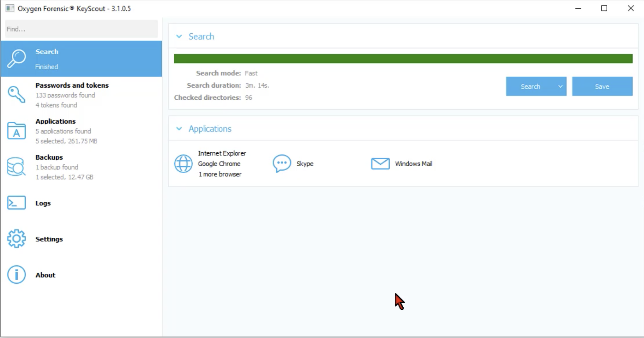This screenshot has width=644, height=338.
Task: Click the duration value '3m. 14s.'
Action: [257, 85]
